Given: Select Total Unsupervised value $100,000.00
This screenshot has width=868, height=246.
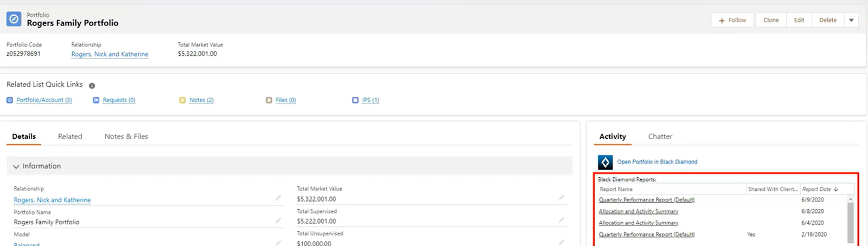Looking at the screenshot, I should (x=315, y=243).
